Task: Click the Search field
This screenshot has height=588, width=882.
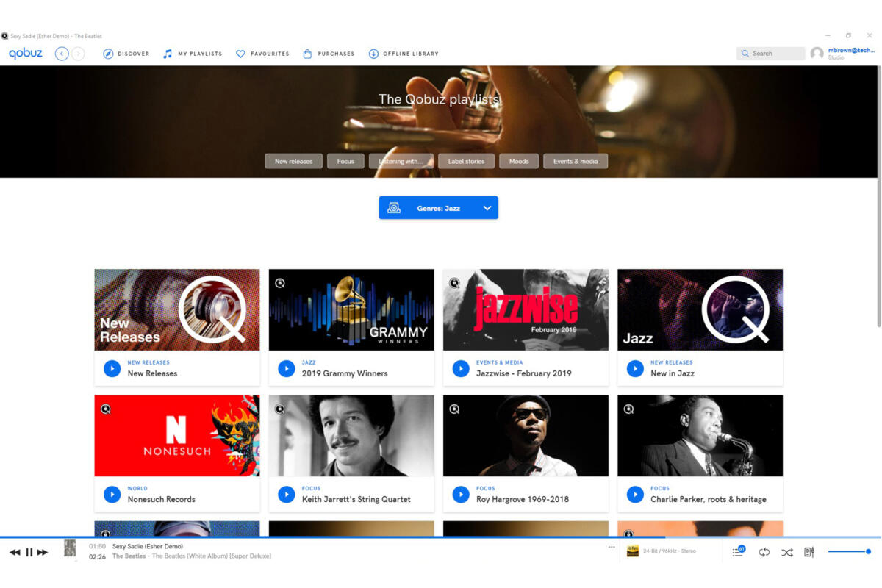Action: [x=770, y=54]
